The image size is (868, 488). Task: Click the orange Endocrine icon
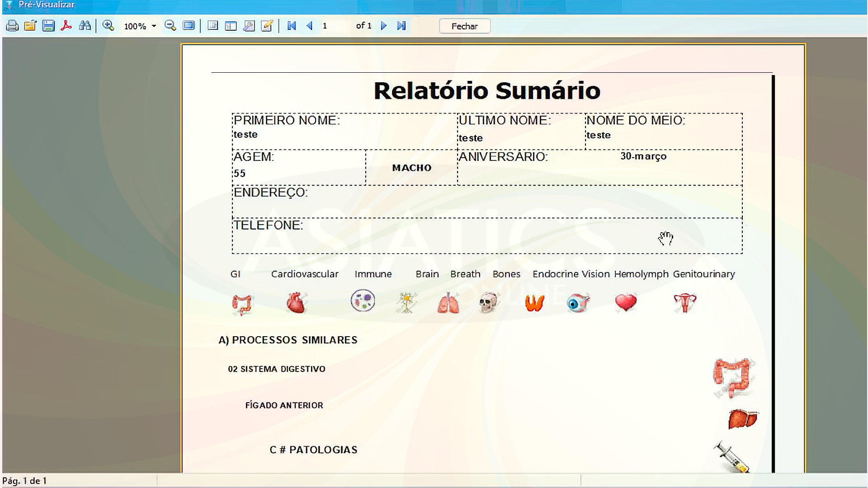point(534,303)
